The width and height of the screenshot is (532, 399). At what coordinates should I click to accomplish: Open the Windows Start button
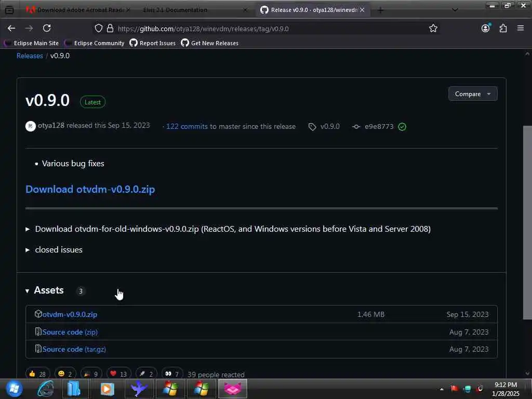(14, 389)
